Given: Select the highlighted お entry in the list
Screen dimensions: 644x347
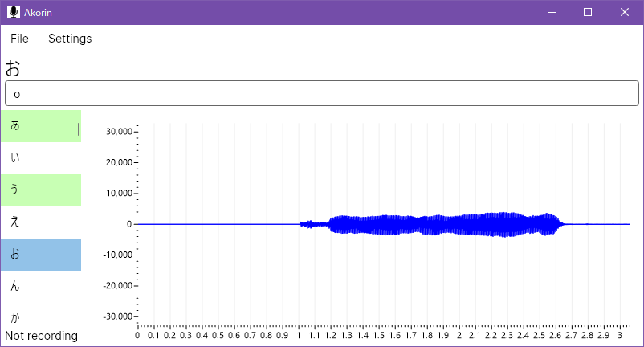Looking at the screenshot, I should [x=41, y=254].
